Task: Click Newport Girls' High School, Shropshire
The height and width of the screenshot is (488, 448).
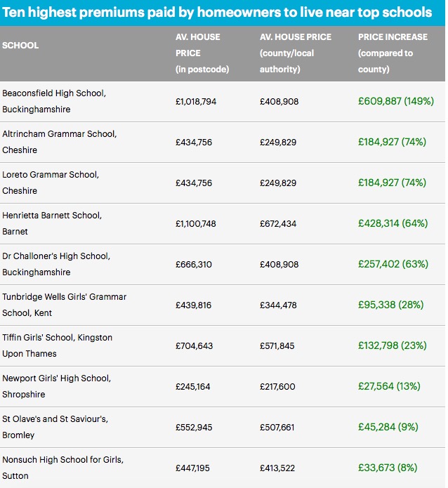Action: [x=56, y=386]
